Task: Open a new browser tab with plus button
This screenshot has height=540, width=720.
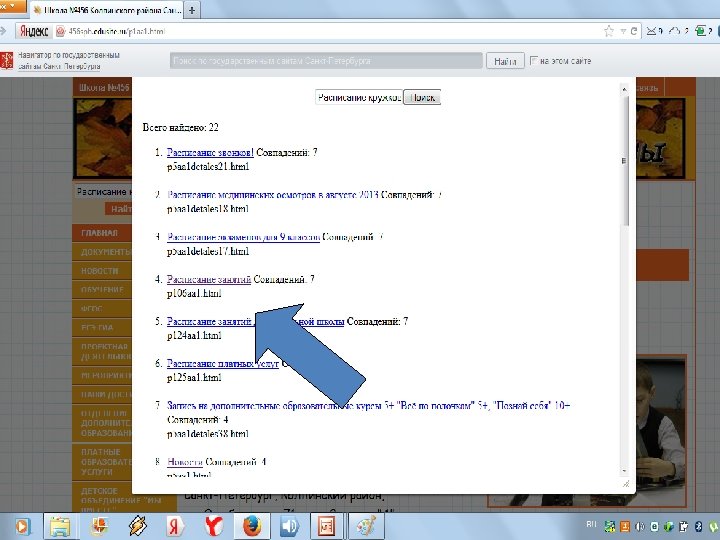Action: click(x=192, y=10)
